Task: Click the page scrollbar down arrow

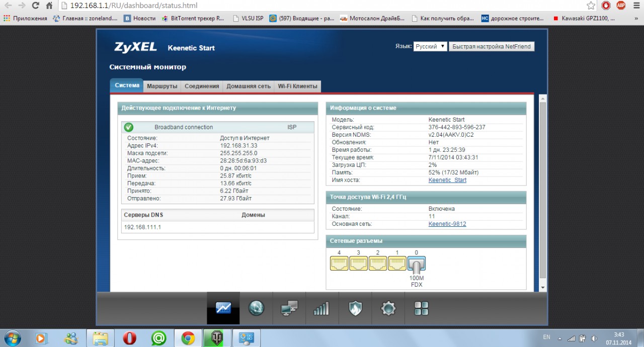Action: (542, 287)
